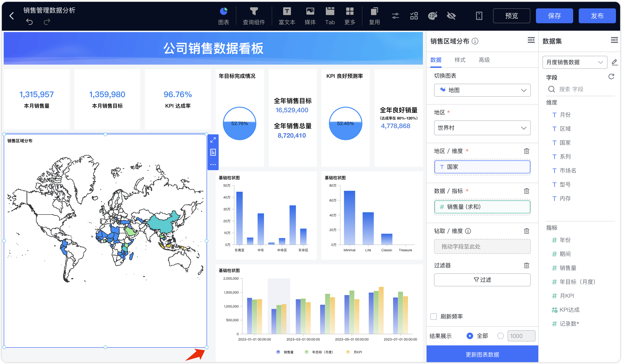Open the 世界村 region dropdown
Image resolution: width=622 pixels, height=364 pixels.
482,128
